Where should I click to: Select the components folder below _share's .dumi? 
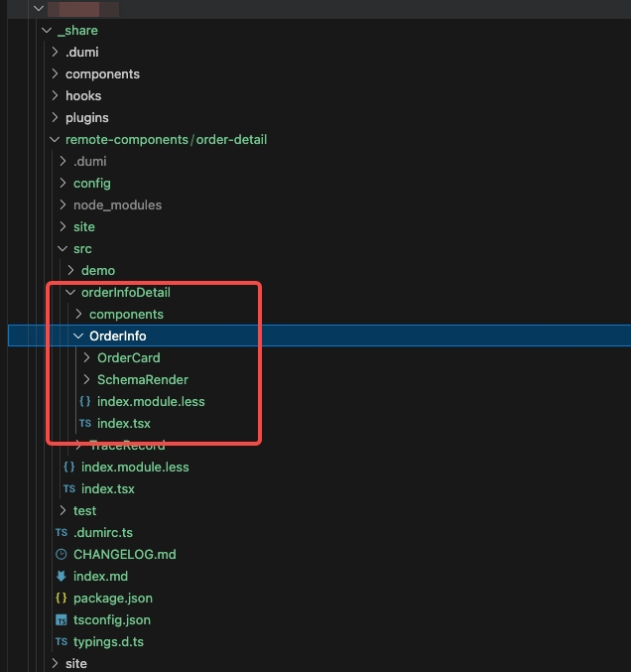[x=102, y=73]
